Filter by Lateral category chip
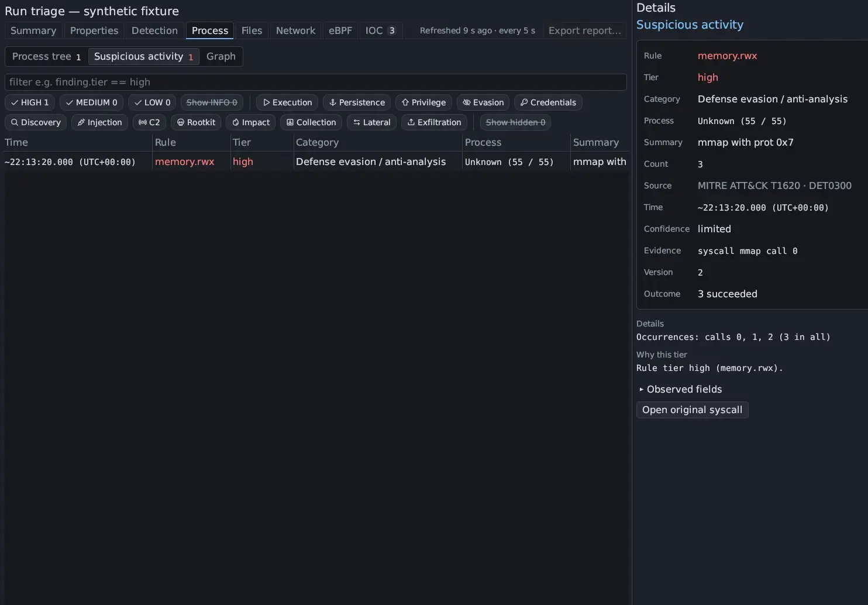The width and height of the screenshot is (868, 605). (371, 122)
